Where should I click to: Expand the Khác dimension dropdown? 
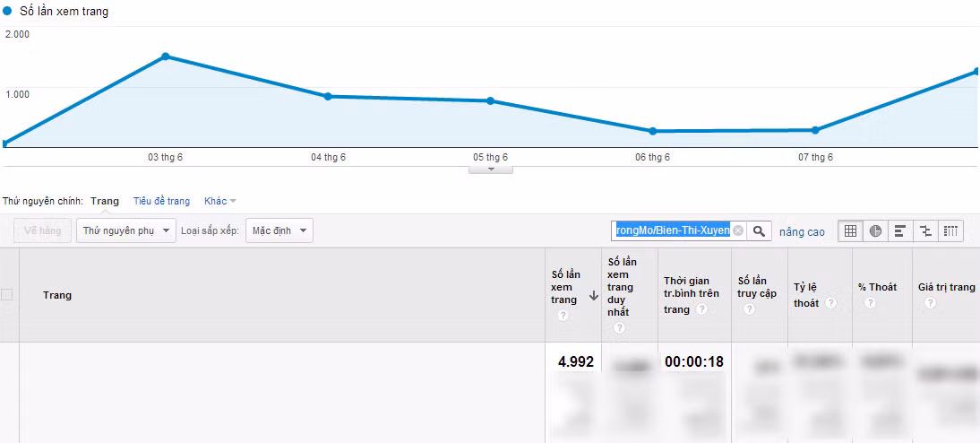click(x=220, y=202)
